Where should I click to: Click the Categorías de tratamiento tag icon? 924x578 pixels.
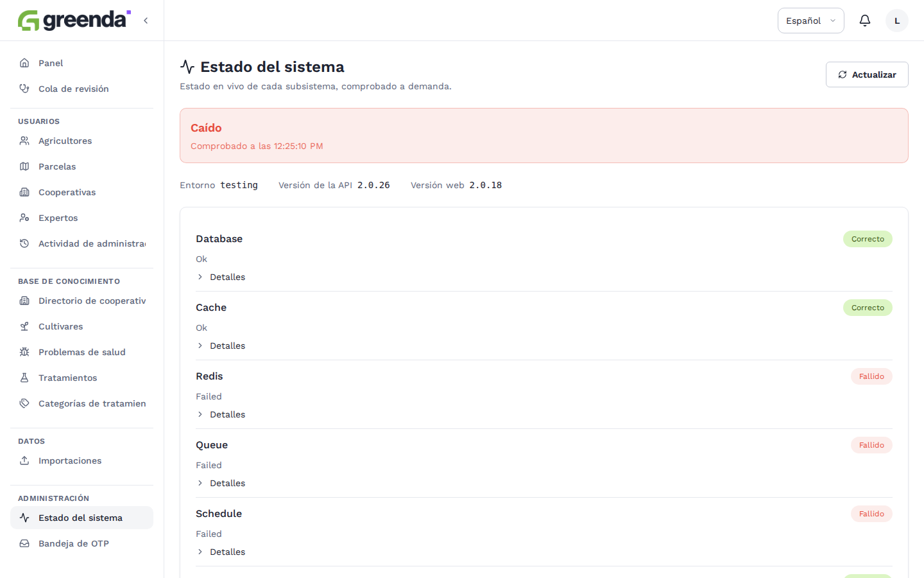(24, 403)
